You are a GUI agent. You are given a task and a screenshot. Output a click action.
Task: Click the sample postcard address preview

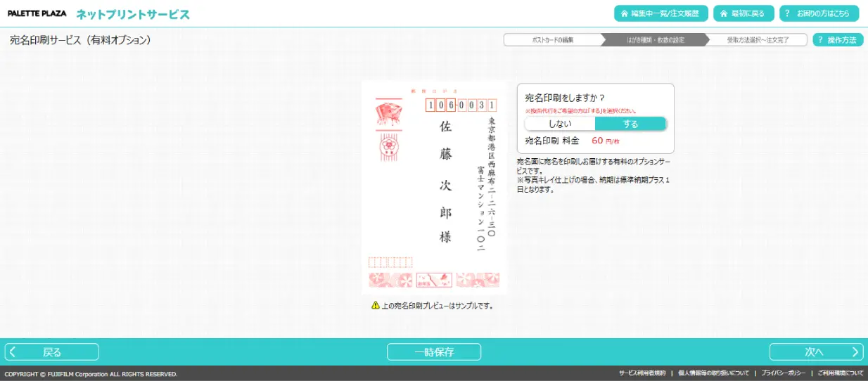pos(434,188)
